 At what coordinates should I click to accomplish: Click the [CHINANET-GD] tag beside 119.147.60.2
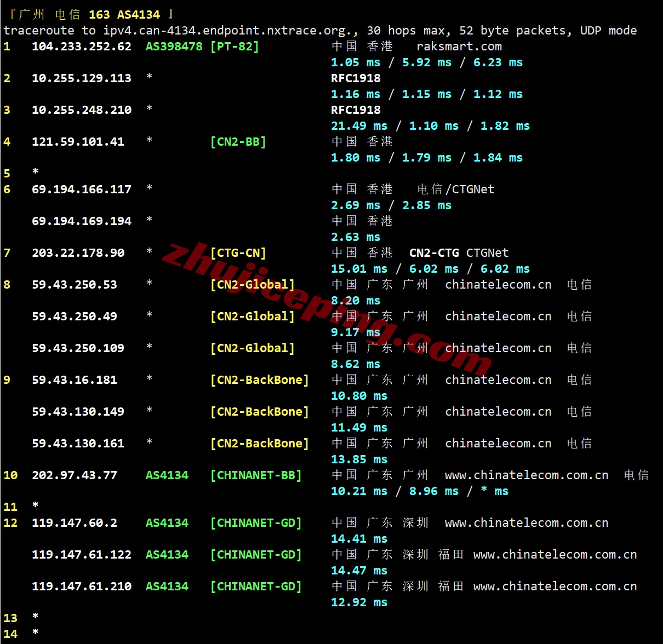tap(256, 523)
